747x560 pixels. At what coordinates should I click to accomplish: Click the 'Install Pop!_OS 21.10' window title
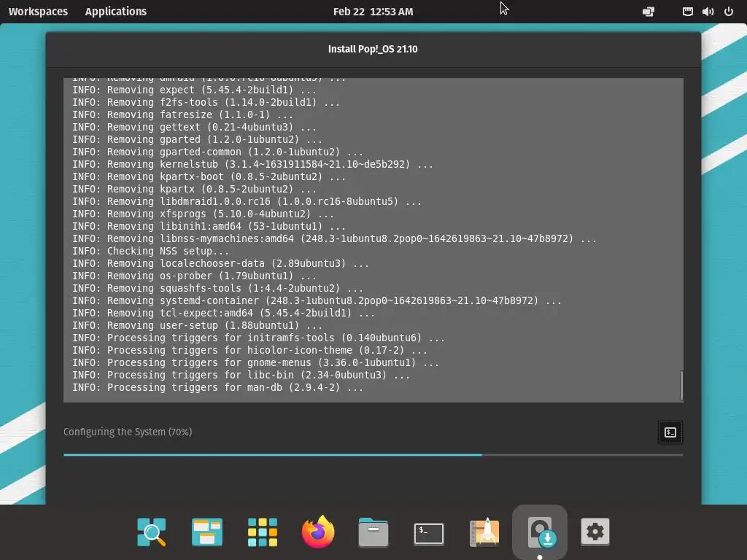pyautogui.click(x=373, y=49)
